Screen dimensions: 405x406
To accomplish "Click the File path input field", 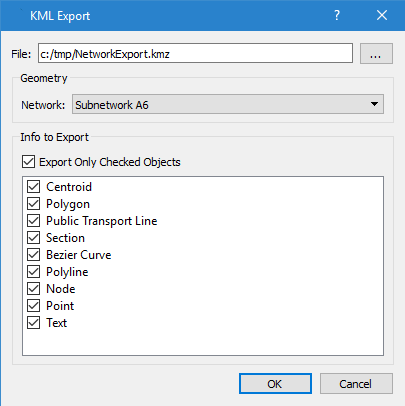I will (x=195, y=53).
